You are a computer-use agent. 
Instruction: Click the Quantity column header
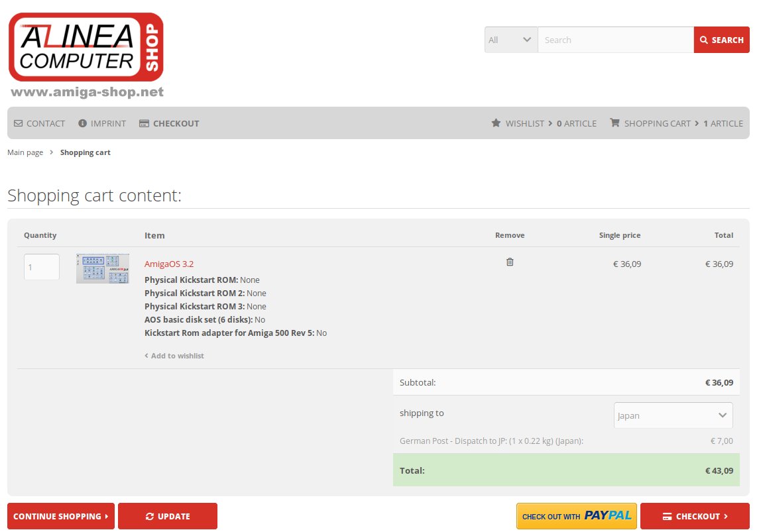click(x=40, y=235)
